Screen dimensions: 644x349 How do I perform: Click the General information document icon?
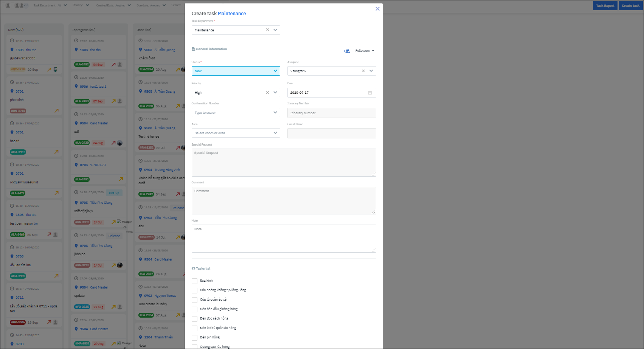click(193, 49)
